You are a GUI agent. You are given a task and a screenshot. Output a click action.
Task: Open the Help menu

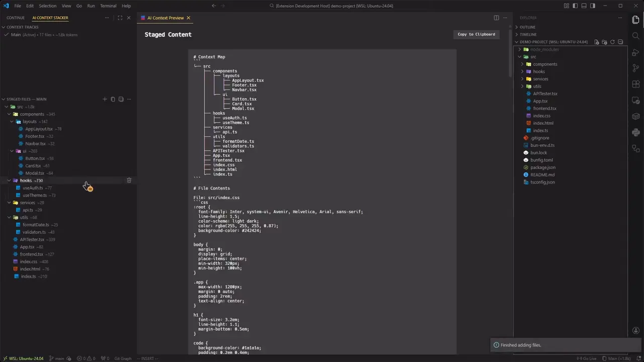(x=126, y=6)
